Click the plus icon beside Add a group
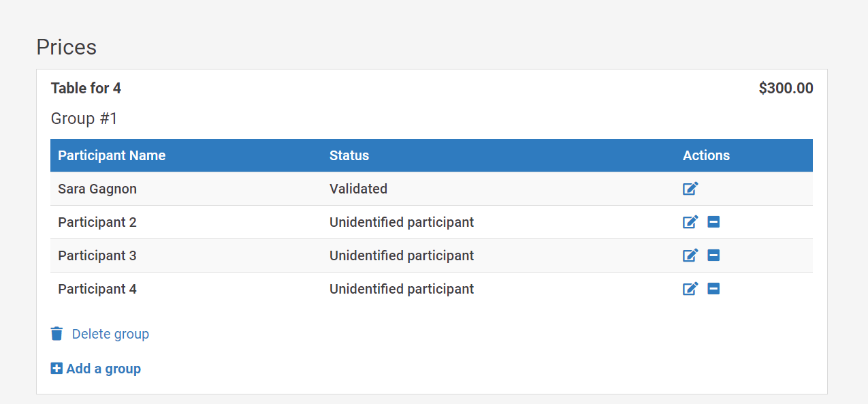The image size is (868, 404). coord(57,369)
